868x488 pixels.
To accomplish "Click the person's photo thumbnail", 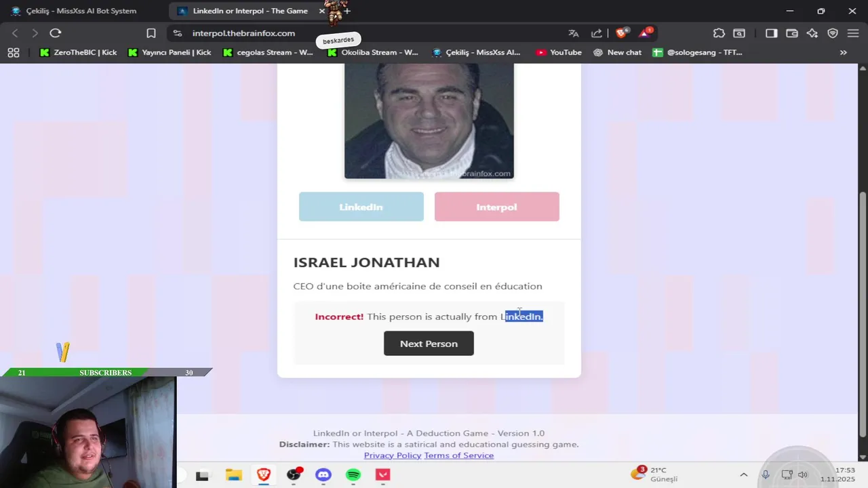I will click(429, 121).
